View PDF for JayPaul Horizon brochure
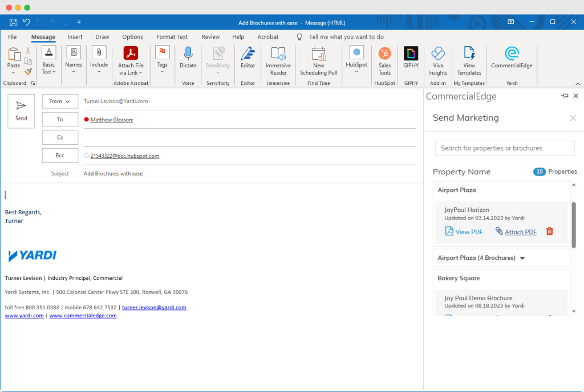This screenshot has width=584, height=392. [464, 232]
